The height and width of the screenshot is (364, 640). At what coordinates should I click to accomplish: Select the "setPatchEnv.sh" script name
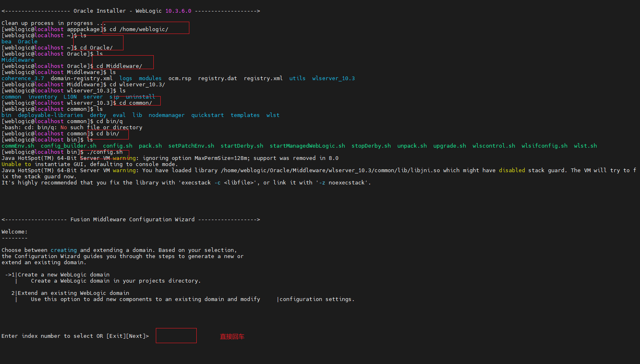191,146
